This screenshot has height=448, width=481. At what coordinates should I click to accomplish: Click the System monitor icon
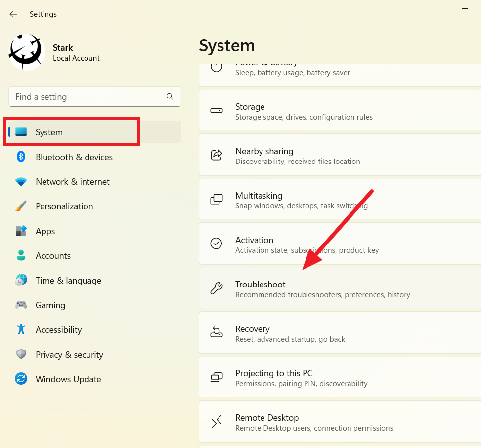(x=21, y=132)
